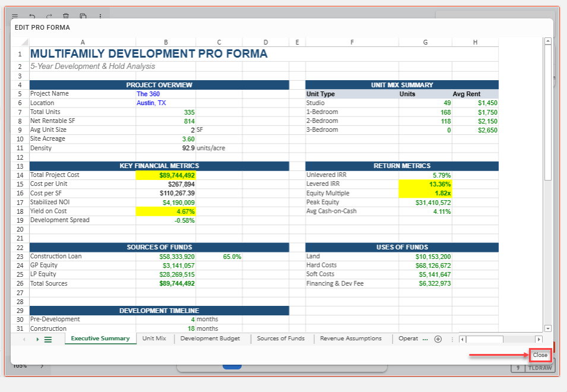
Task: Click the Land cost value $10,153,200
Action: tap(425, 257)
